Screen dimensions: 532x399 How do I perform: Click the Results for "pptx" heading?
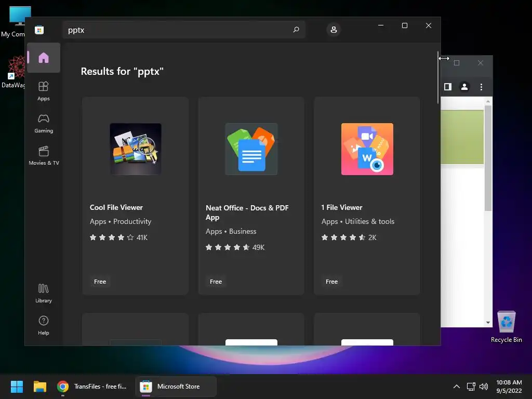(122, 71)
